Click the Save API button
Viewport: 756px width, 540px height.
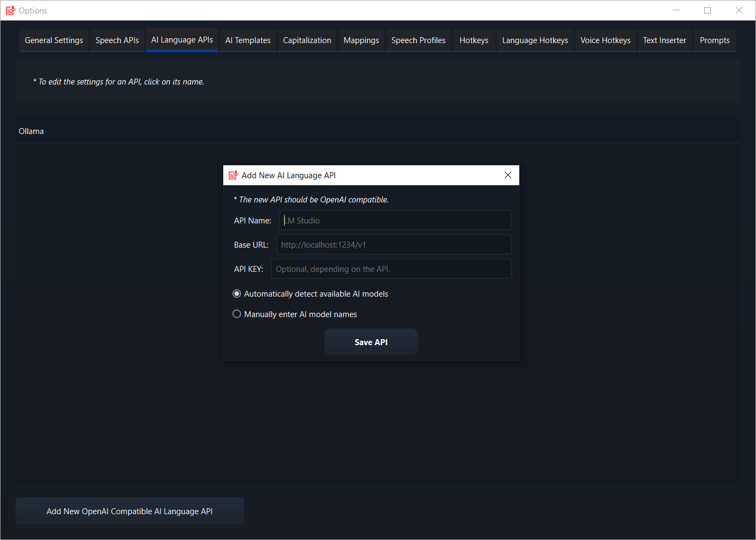coord(371,342)
